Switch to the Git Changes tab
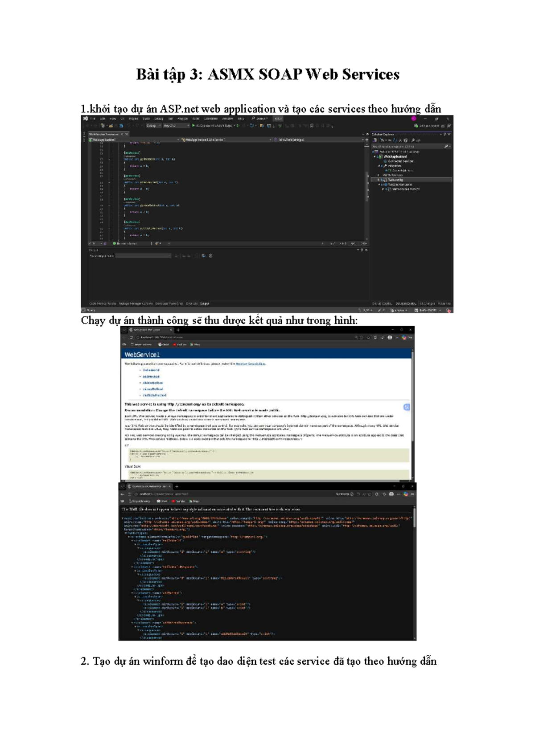Image resolution: width=535 pixels, height=756 pixels. [428, 304]
